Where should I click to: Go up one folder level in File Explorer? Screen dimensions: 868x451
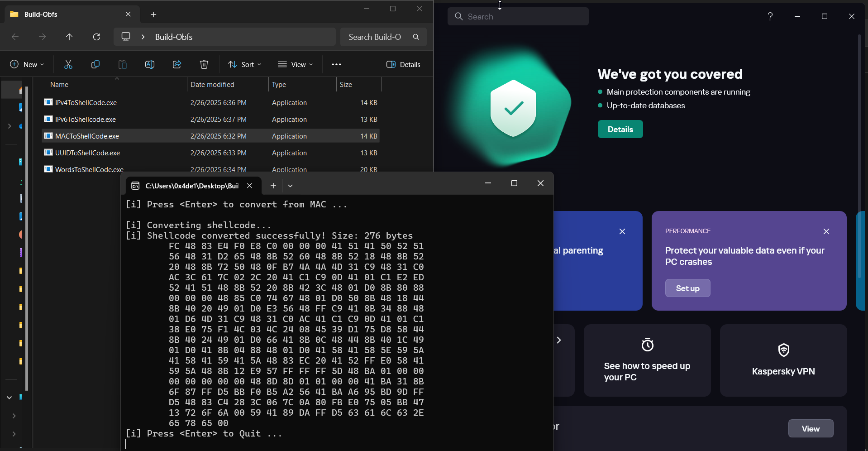coord(69,37)
